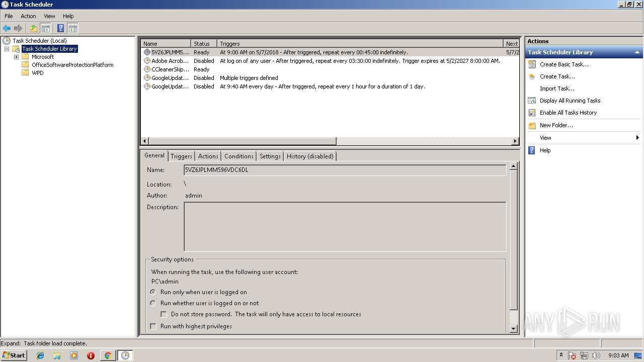Image resolution: width=644 pixels, height=362 pixels.
Task: Click inside the Description box
Action: tap(345, 227)
